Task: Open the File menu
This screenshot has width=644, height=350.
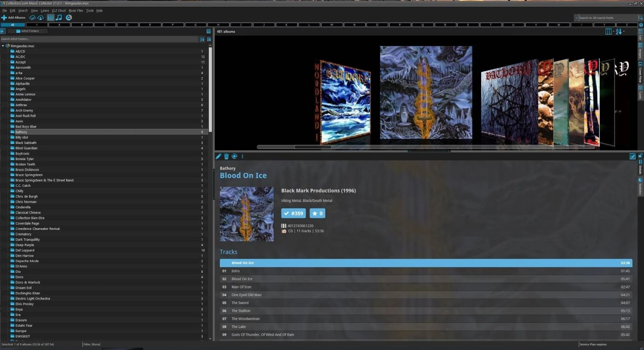Action: [x=5, y=10]
